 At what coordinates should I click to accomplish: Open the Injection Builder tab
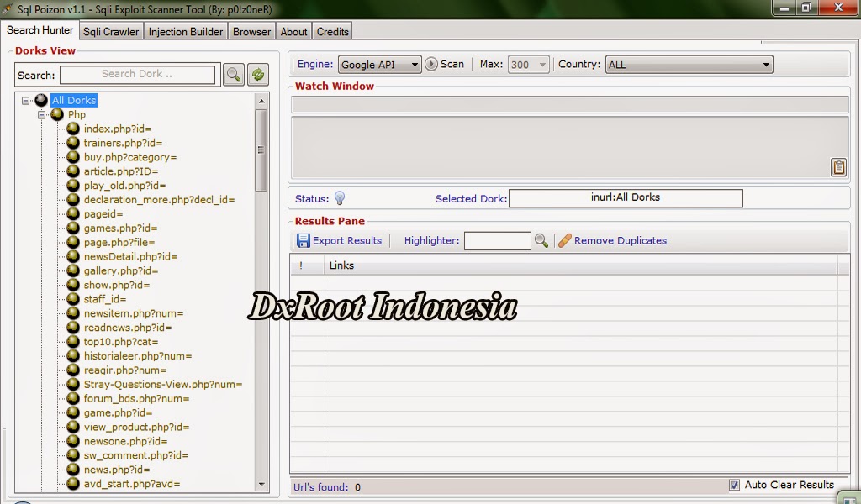coord(185,31)
